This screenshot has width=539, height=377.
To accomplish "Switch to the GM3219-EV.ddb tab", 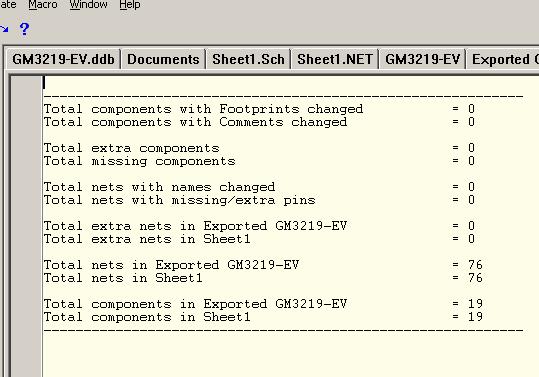I will click(x=63, y=59).
